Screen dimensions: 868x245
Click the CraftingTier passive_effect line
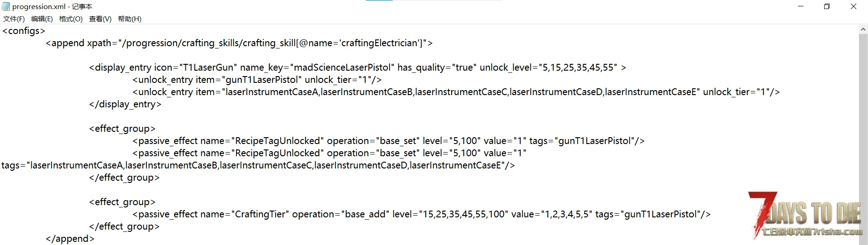coord(421,214)
